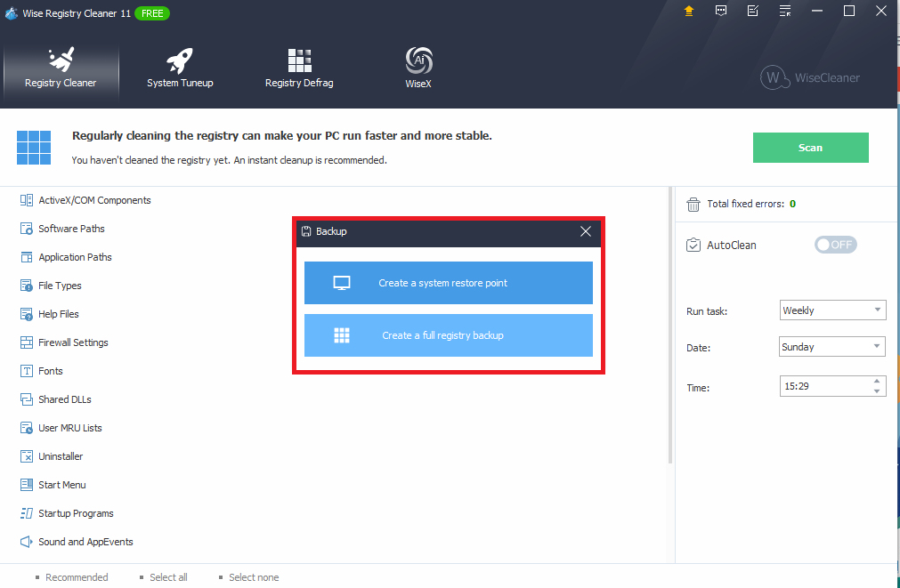900x588 pixels.
Task: Click the orange upgrade arrow icon
Action: (689, 11)
